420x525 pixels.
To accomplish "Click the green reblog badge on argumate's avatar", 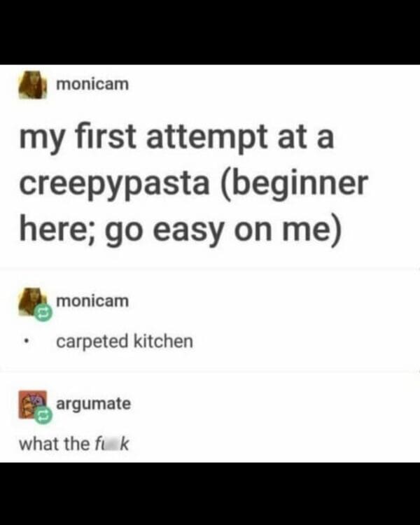I will [43, 416].
